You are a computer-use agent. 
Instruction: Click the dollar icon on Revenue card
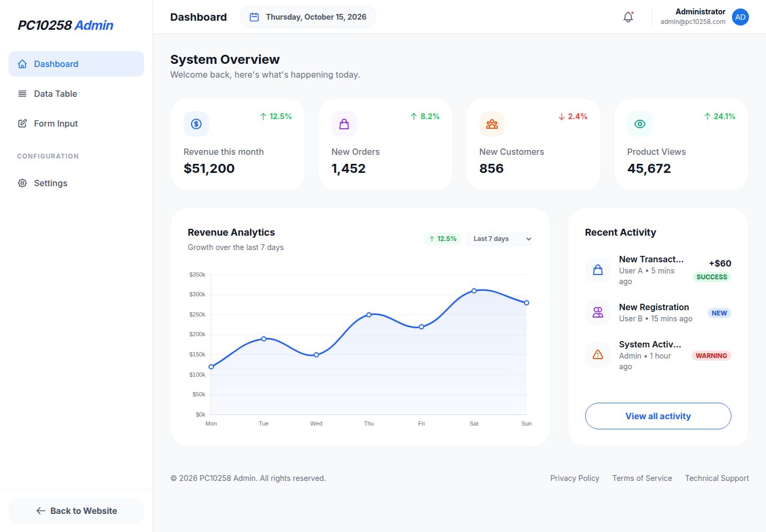pyautogui.click(x=196, y=124)
